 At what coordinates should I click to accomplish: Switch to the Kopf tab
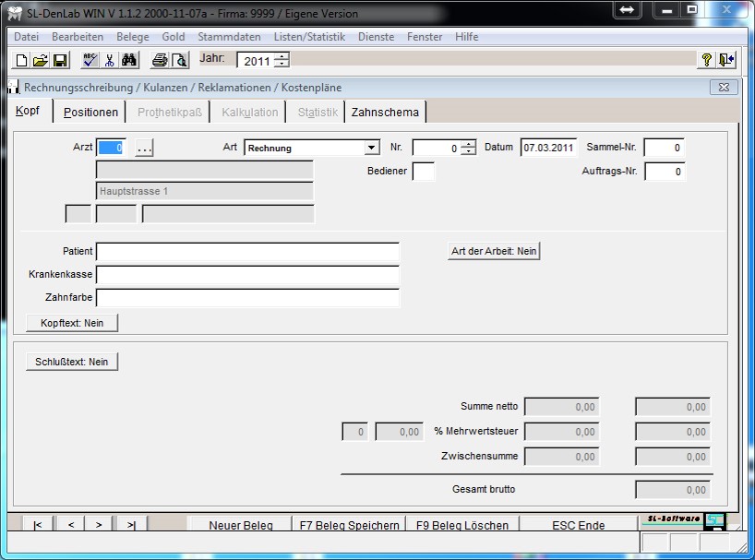click(28, 111)
